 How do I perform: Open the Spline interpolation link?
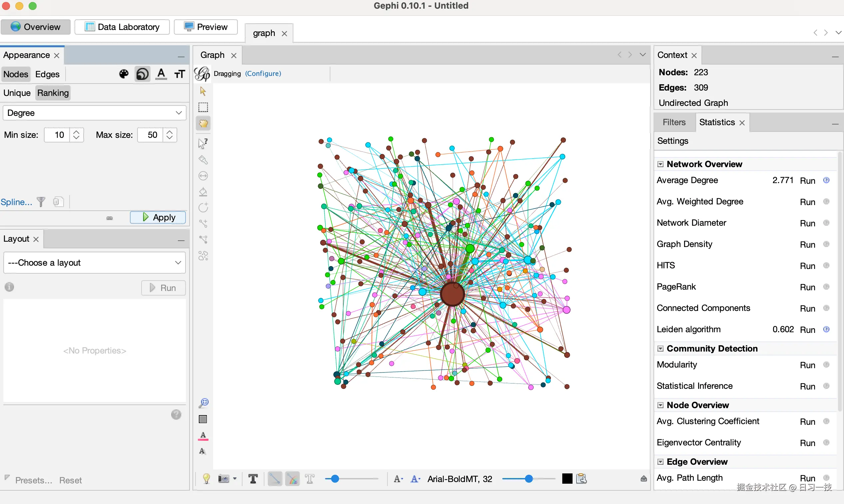pyautogui.click(x=16, y=202)
